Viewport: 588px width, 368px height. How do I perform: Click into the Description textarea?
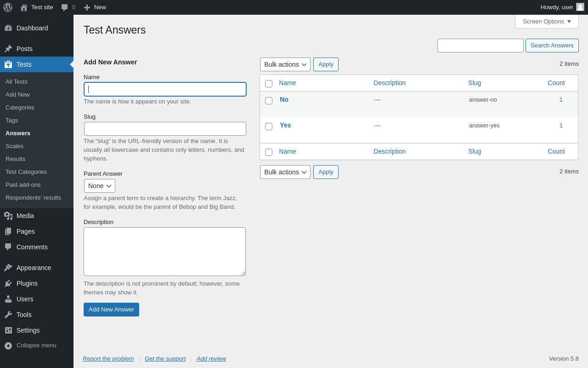[165, 252]
